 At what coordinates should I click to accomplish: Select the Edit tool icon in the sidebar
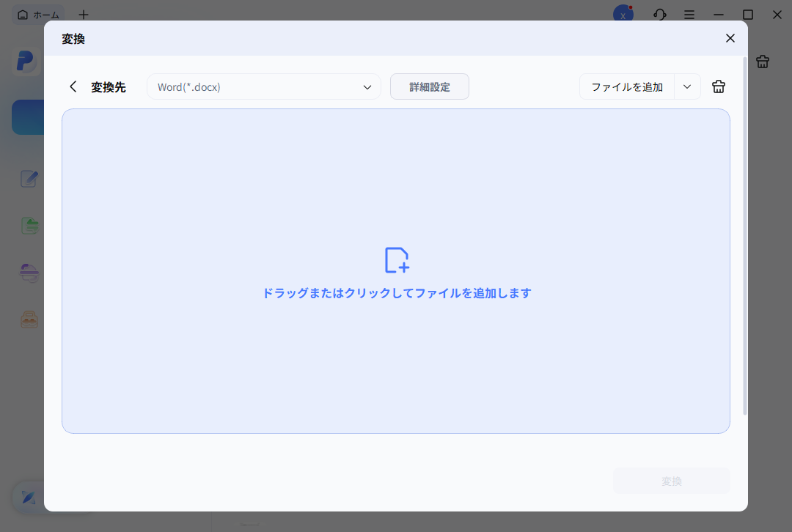28,178
